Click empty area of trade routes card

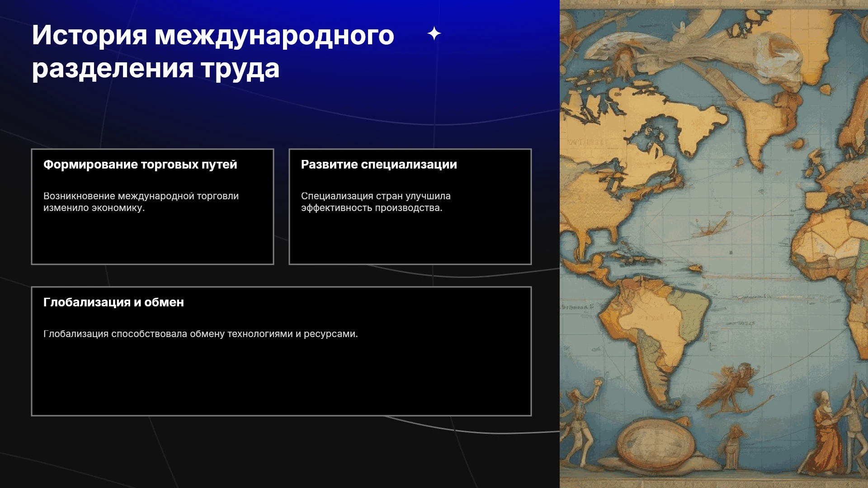[x=152, y=239]
